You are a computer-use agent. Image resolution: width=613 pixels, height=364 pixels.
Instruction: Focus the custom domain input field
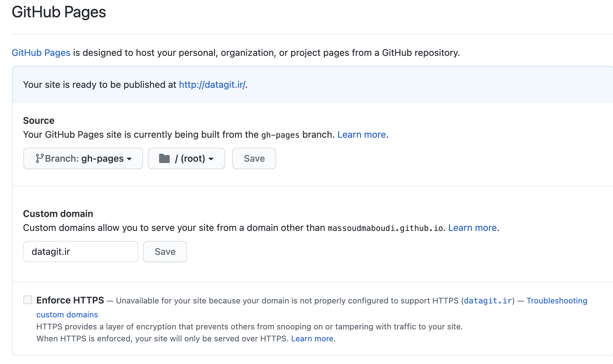click(x=80, y=252)
